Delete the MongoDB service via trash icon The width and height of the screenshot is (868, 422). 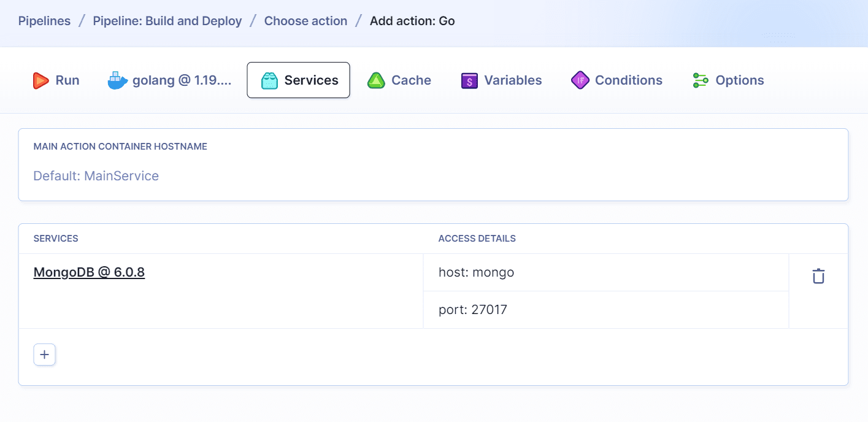(818, 276)
